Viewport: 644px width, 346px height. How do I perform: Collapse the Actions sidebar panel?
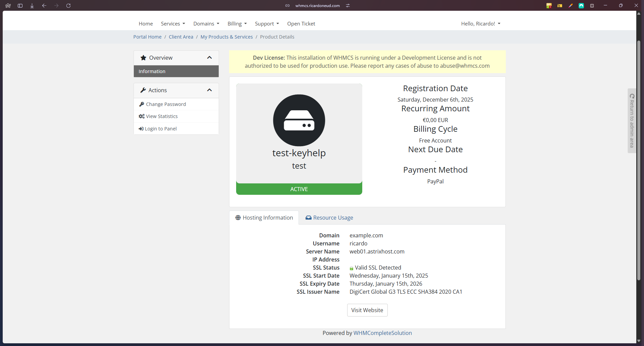click(x=209, y=90)
